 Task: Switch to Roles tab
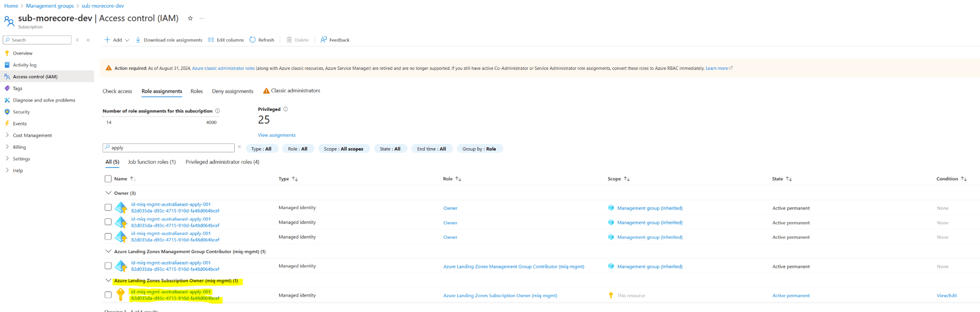tap(197, 91)
